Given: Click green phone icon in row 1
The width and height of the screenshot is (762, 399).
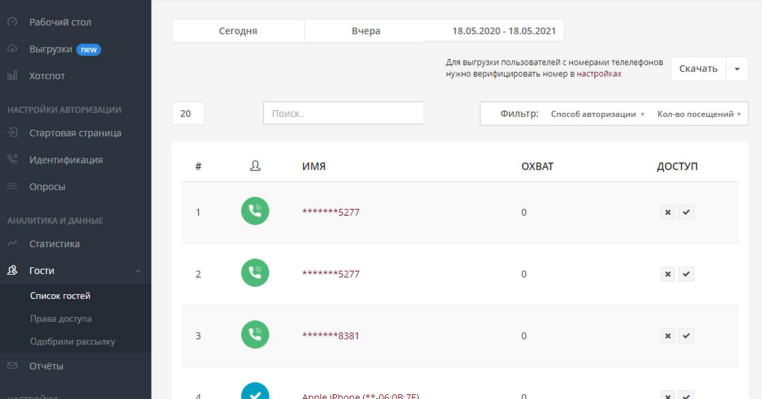Looking at the screenshot, I should point(255,211).
